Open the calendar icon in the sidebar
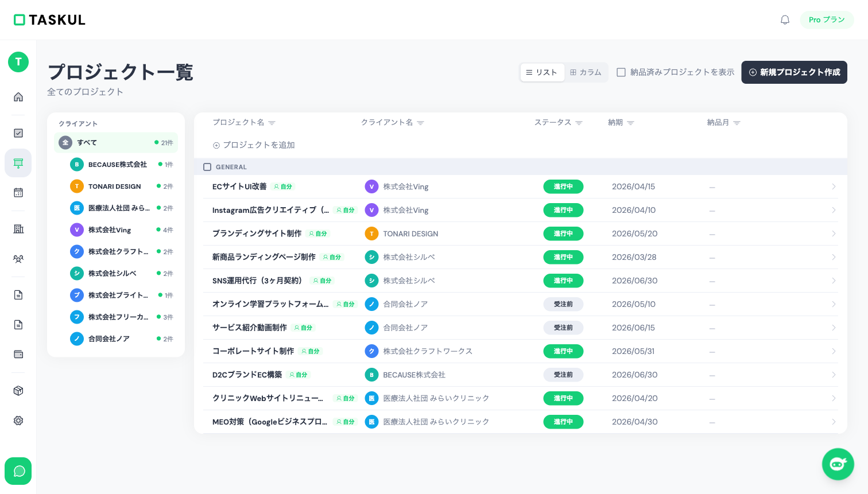 pos(18,192)
